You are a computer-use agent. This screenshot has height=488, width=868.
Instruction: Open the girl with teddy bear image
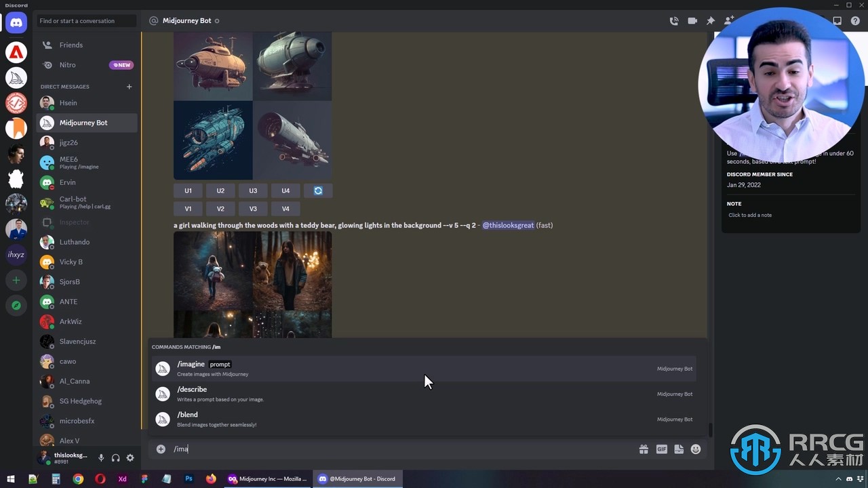tap(252, 285)
